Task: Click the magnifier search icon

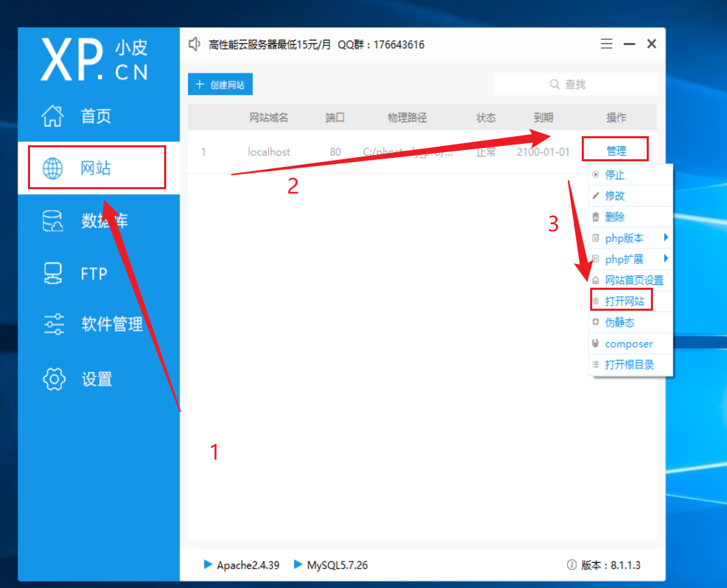Action: click(x=555, y=84)
